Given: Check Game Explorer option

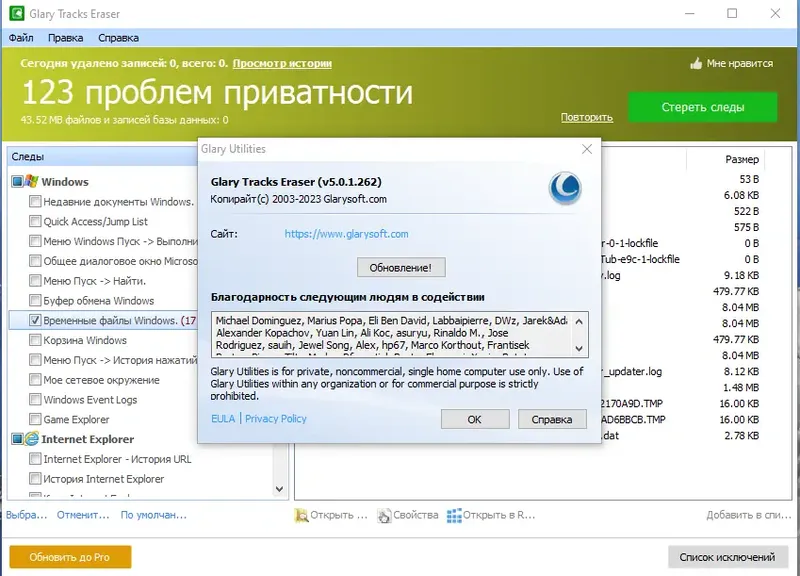Looking at the screenshot, I should coord(35,419).
